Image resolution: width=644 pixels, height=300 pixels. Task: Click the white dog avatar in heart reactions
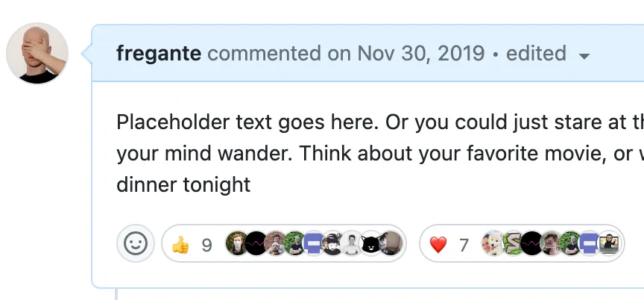pyautogui.click(x=493, y=244)
